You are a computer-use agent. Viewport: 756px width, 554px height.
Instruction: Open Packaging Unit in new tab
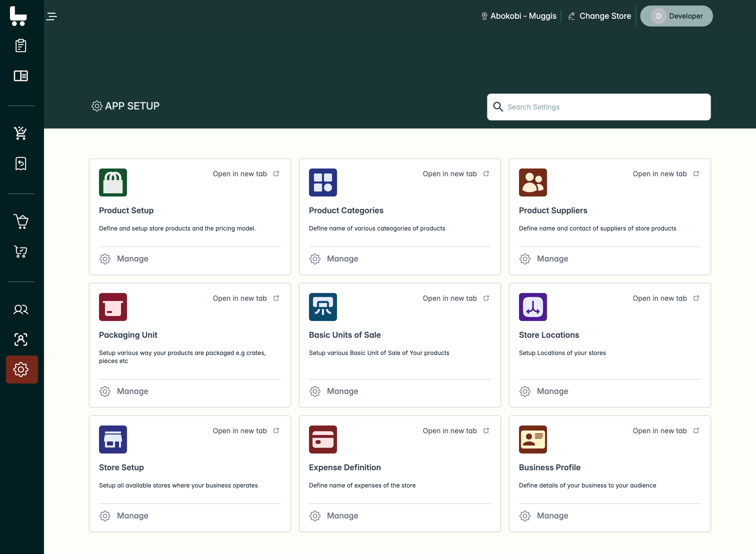pos(246,298)
